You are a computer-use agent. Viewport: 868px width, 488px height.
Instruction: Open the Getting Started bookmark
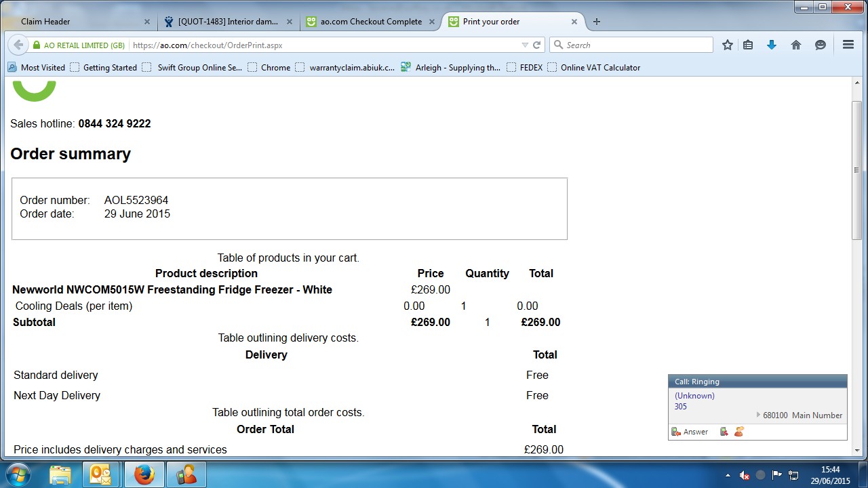(104, 68)
